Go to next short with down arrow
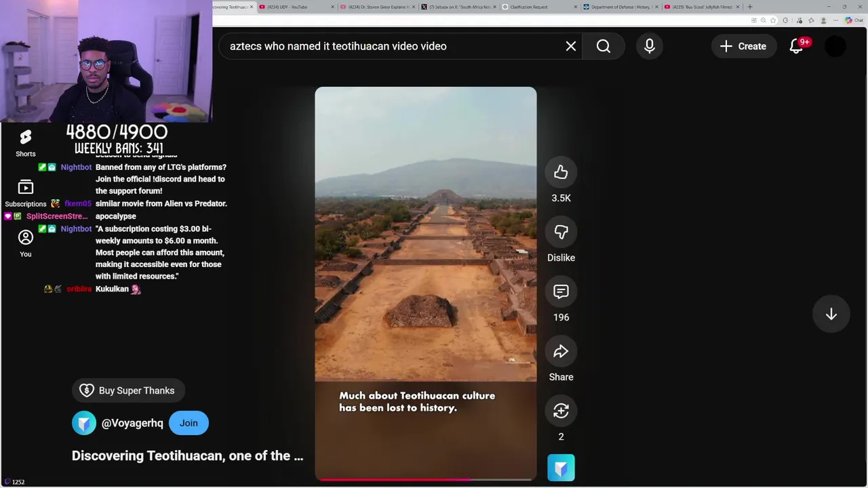The height and width of the screenshot is (488, 868). tap(831, 314)
